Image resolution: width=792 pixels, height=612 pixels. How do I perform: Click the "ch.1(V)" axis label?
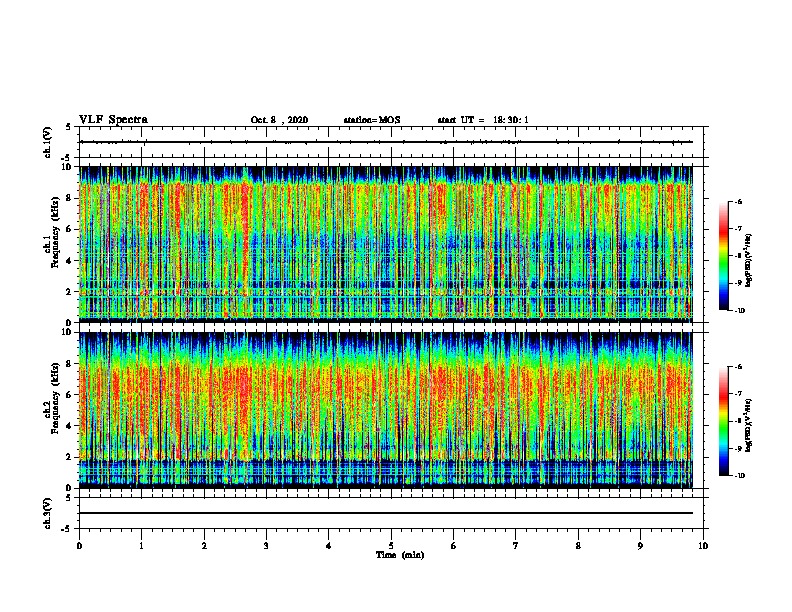[48, 142]
